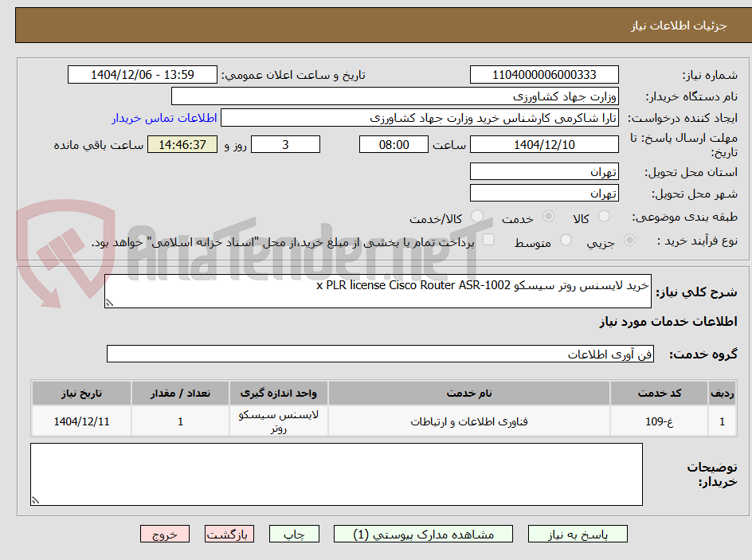
Task: Click the بازگشت back button
Action: coord(229,534)
